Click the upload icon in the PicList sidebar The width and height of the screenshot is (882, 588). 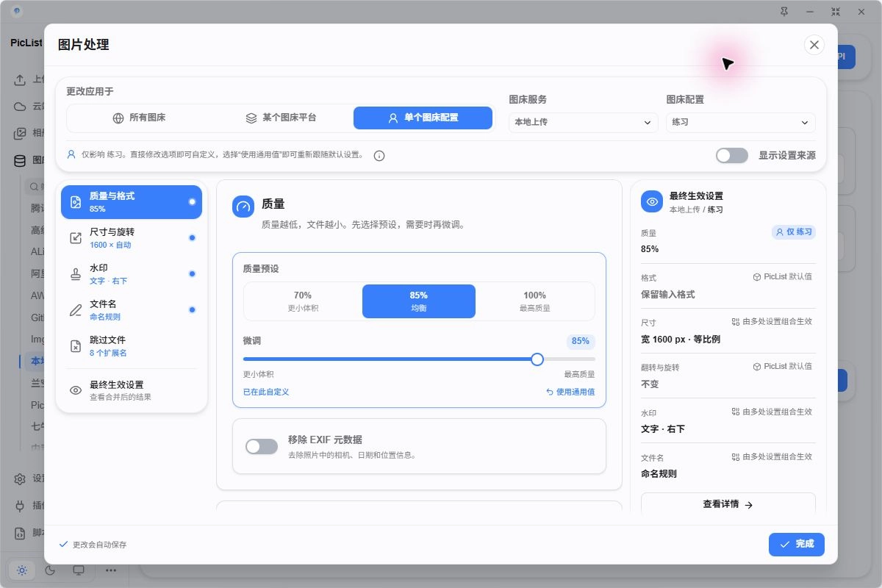click(x=21, y=79)
